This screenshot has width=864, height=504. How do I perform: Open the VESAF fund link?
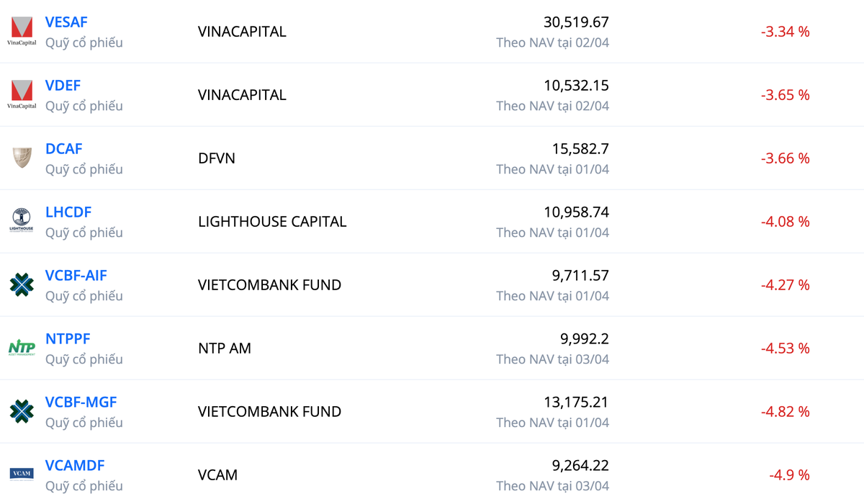tap(66, 22)
